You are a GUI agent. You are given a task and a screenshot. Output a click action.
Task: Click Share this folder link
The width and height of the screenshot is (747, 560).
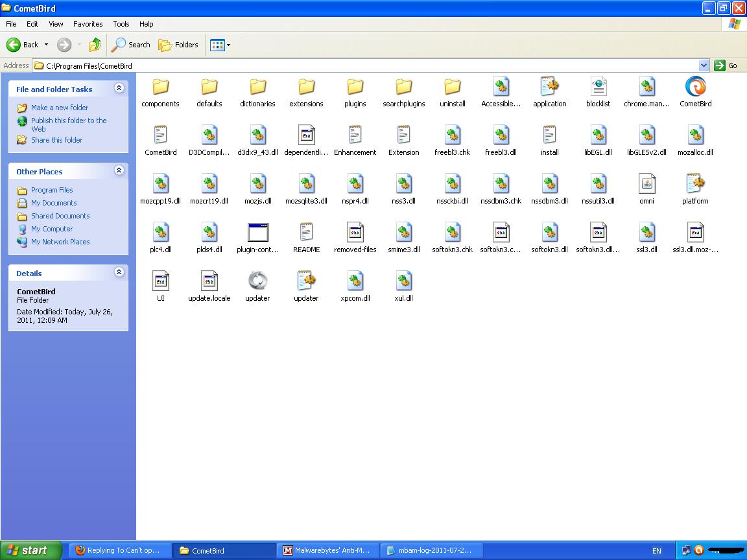(56, 140)
